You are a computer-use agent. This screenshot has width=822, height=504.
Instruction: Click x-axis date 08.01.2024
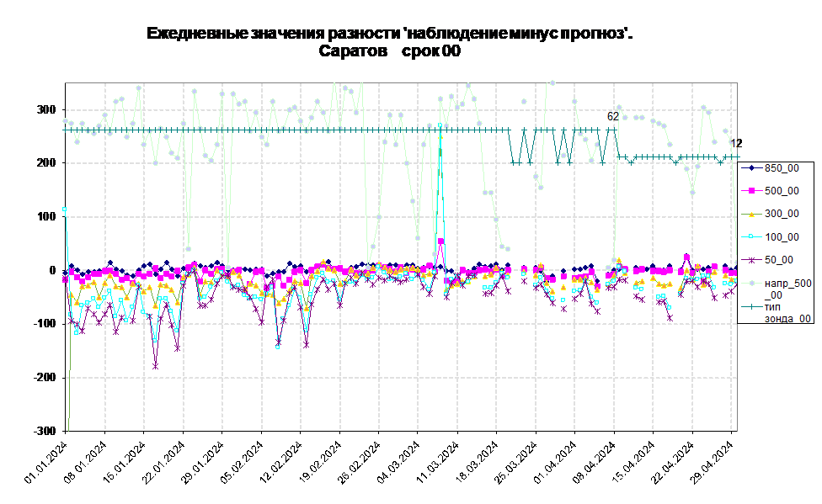coord(85,462)
